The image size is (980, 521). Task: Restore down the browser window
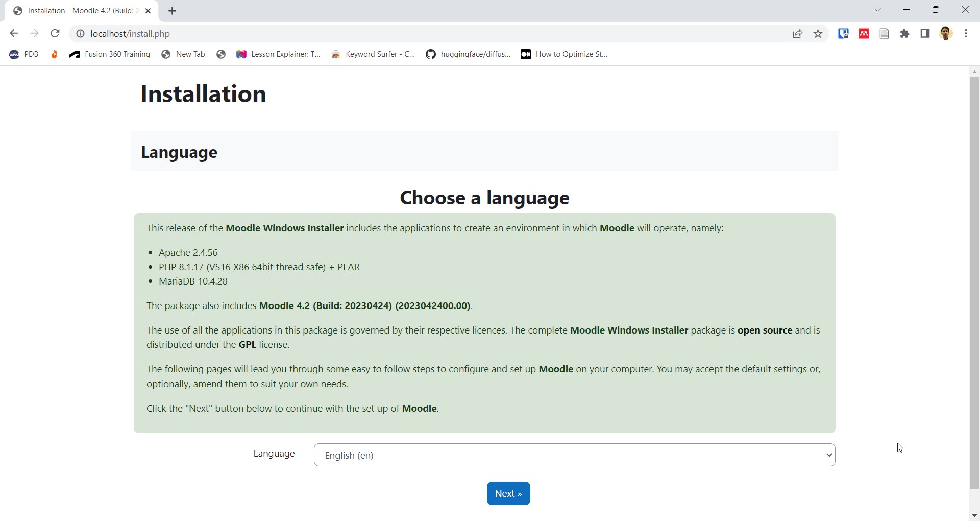click(x=936, y=10)
